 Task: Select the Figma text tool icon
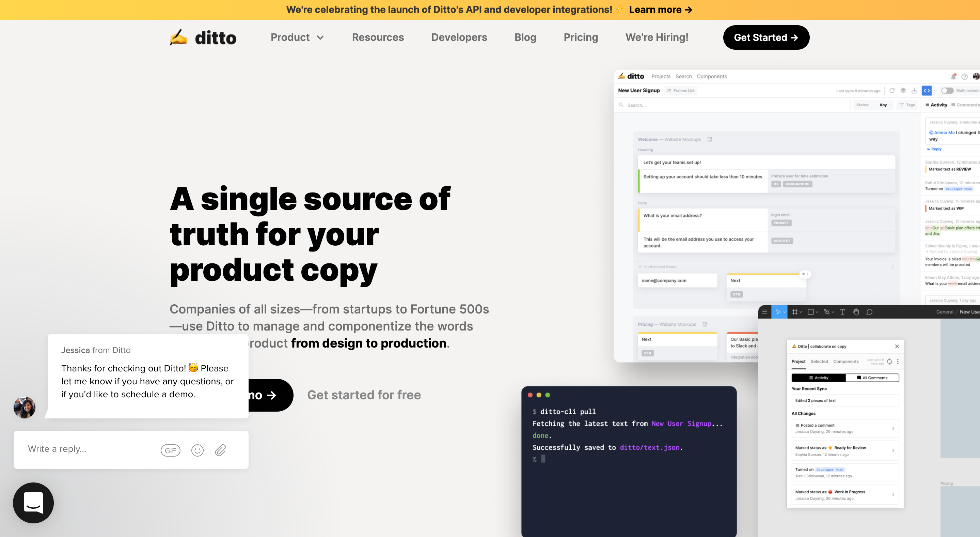pos(842,312)
